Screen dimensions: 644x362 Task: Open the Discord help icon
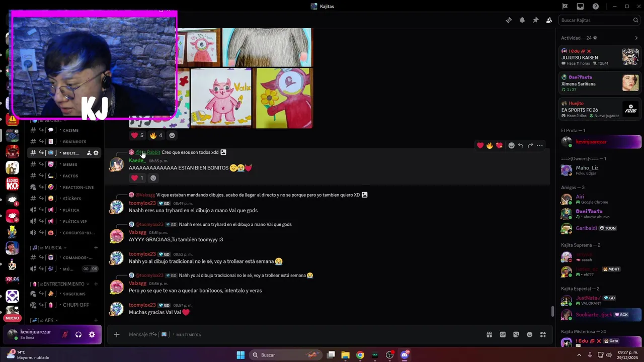point(596,7)
